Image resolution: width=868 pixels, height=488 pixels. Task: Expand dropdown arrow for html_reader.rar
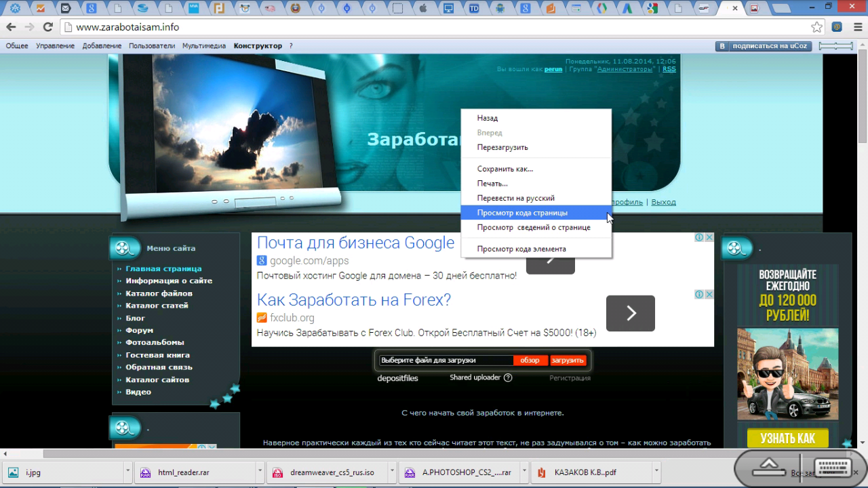(260, 472)
